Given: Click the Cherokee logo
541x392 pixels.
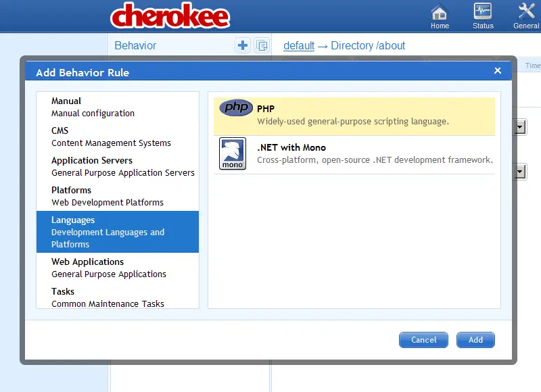Looking at the screenshot, I should (x=170, y=16).
